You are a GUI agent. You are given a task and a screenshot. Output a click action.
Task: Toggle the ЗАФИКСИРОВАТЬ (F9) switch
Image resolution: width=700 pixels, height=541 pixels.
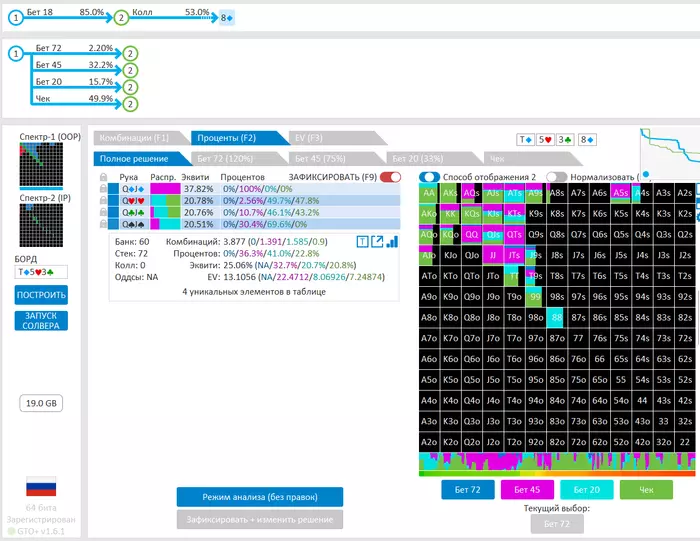click(390, 177)
